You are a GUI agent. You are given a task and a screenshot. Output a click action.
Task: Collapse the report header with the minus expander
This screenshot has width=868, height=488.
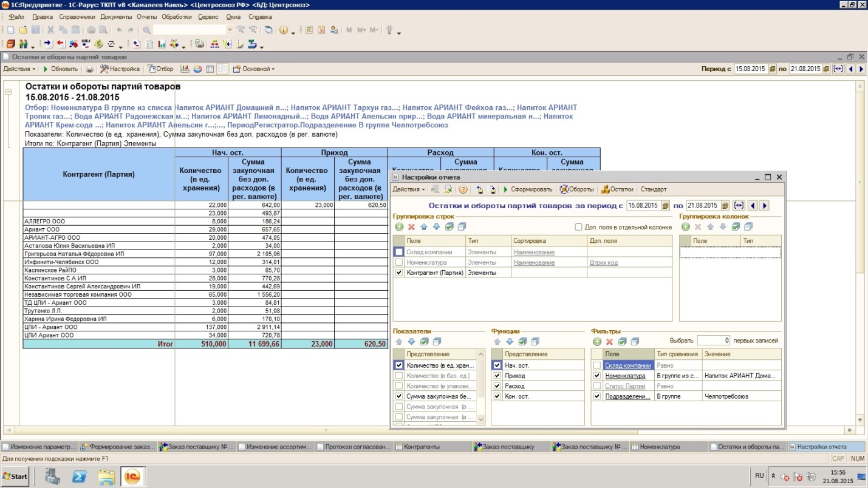[9, 92]
